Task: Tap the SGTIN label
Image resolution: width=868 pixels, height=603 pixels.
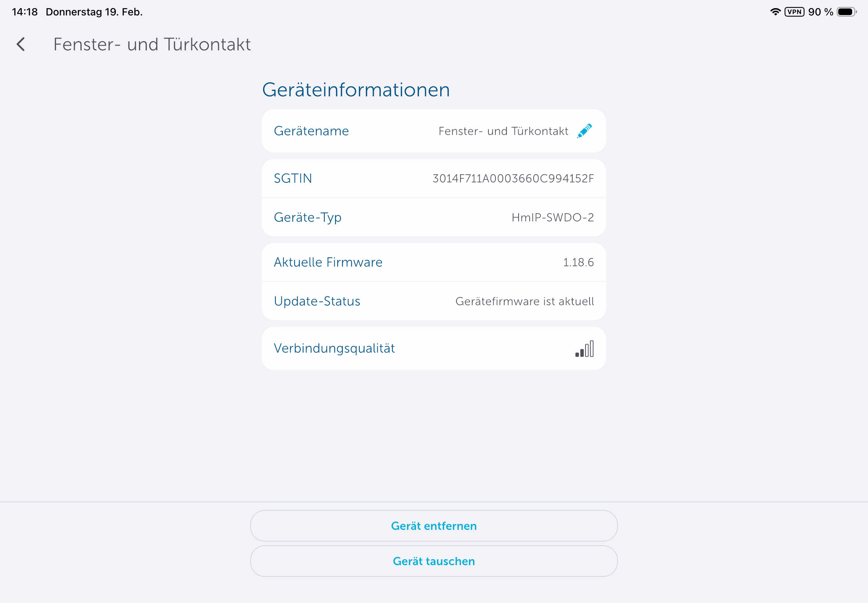Action: tap(293, 178)
